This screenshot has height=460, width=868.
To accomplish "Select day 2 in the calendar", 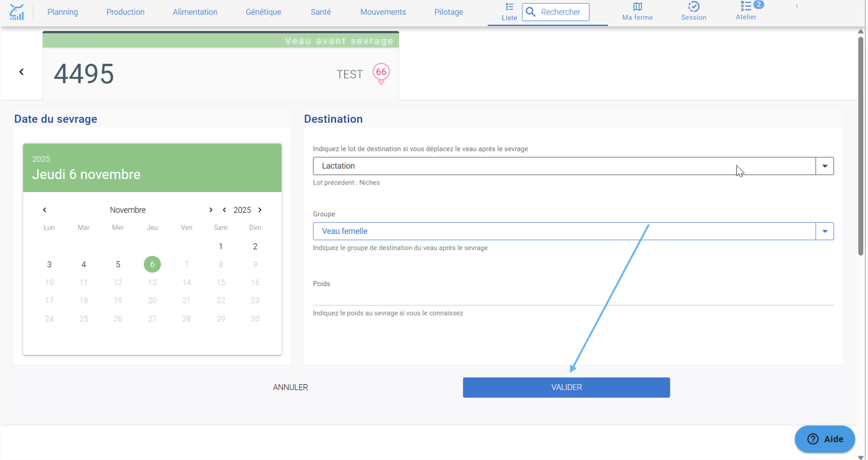I will [255, 246].
